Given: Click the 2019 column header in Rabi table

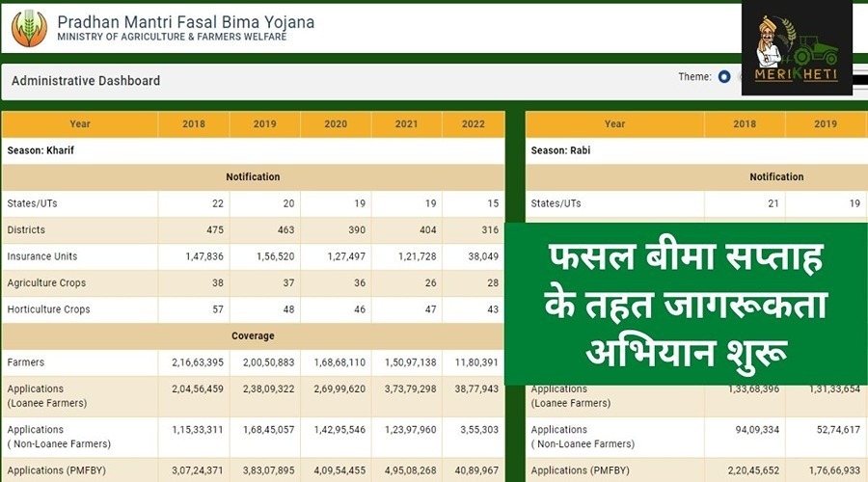Looking at the screenshot, I should [x=826, y=123].
